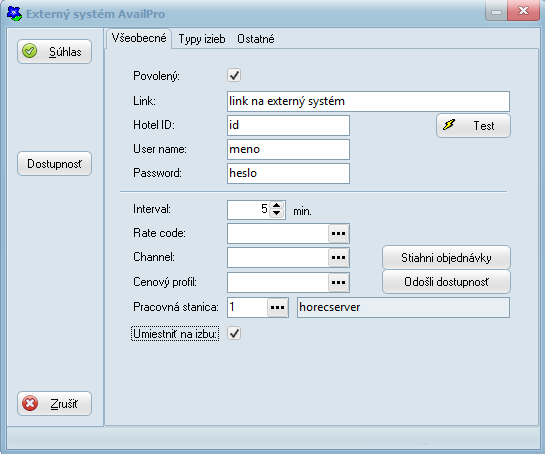The height and width of the screenshot is (454, 545).
Task: Open the Ostatné tab
Action: pyautogui.click(x=256, y=39)
